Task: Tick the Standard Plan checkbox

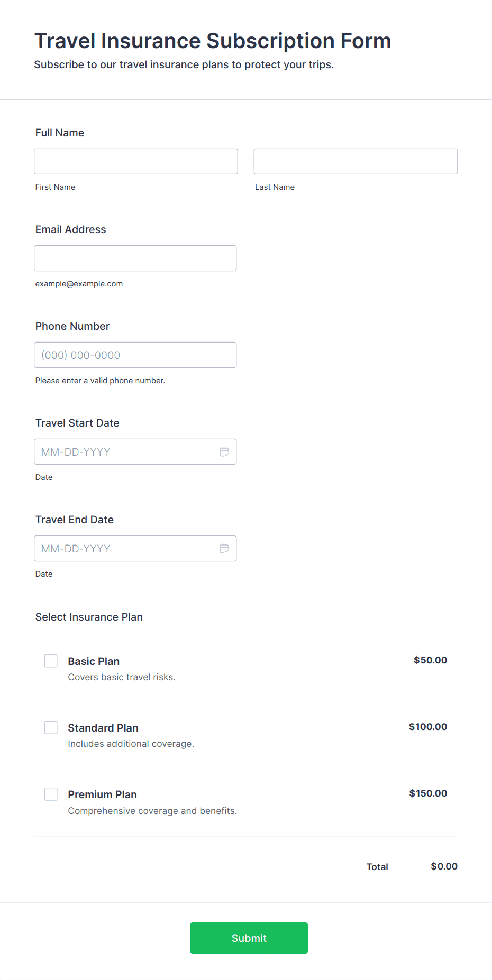Action: [x=51, y=727]
